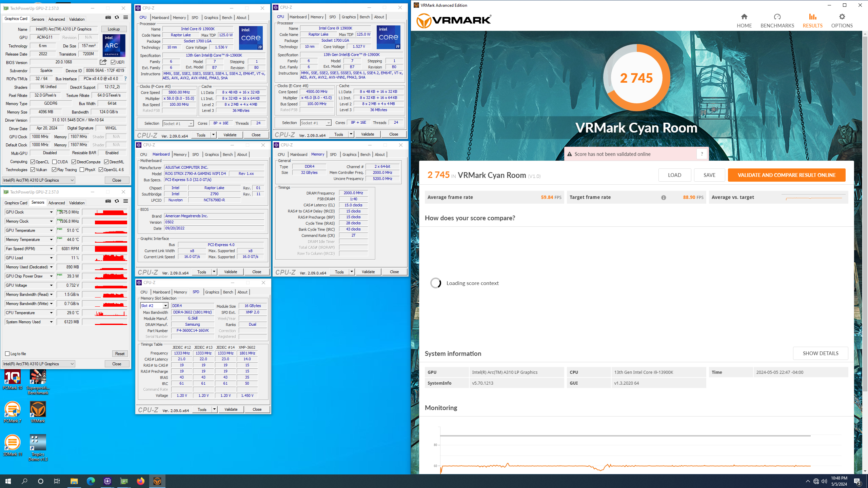Enable the Log to file checkbox

(x=7, y=353)
